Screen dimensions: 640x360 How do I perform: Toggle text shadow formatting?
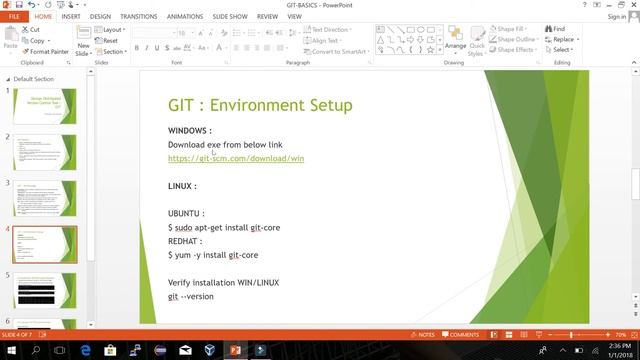tap(167, 48)
